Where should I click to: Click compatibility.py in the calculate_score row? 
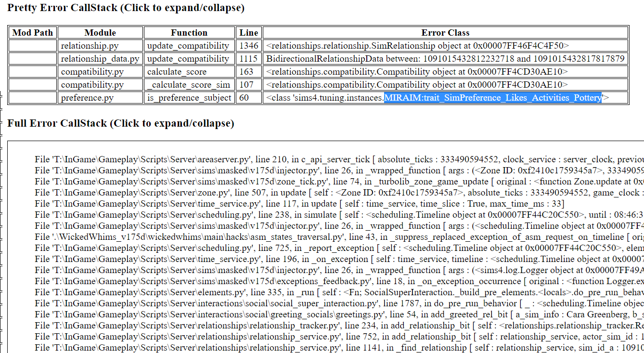point(100,72)
